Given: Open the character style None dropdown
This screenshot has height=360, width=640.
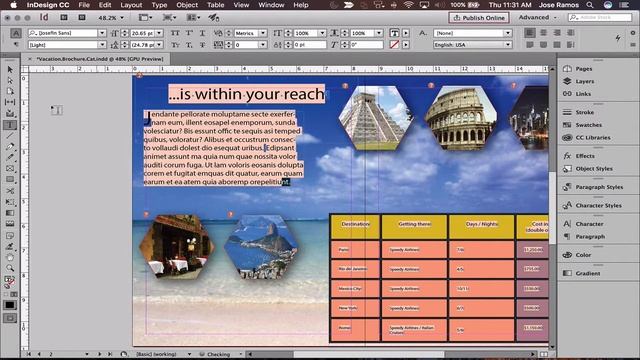Looking at the screenshot, I should click(x=508, y=33).
